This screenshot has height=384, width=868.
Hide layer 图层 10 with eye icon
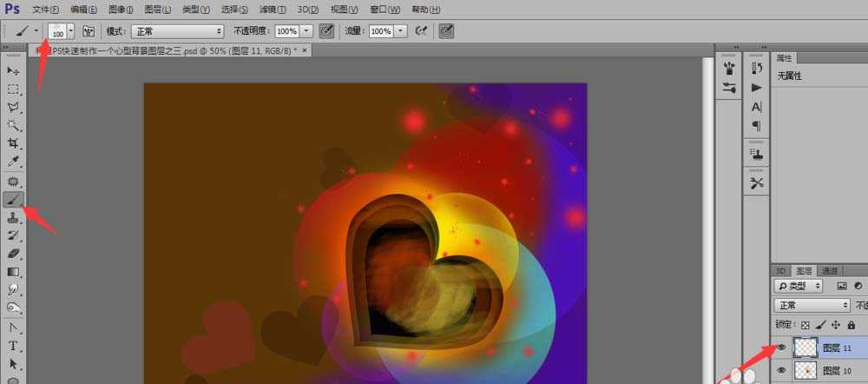pos(781,371)
